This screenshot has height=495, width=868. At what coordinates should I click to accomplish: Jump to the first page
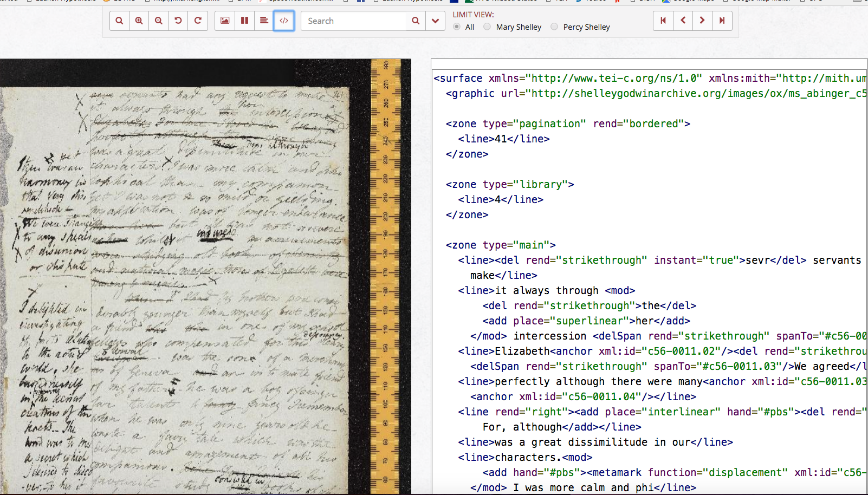(x=663, y=21)
